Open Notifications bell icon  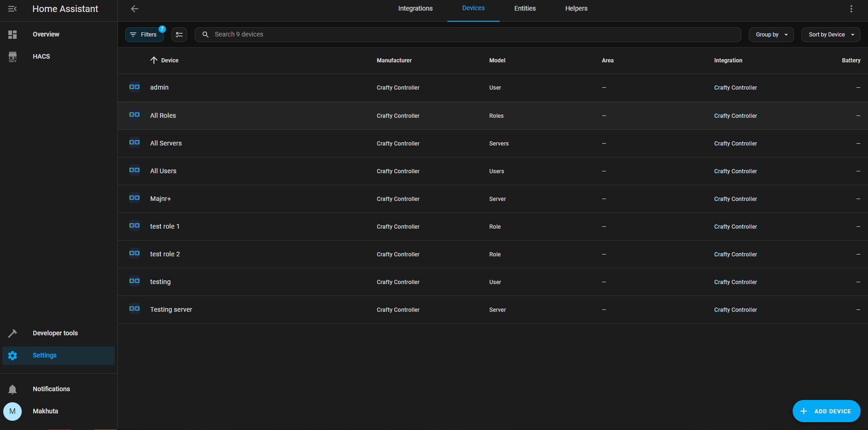pyautogui.click(x=12, y=389)
